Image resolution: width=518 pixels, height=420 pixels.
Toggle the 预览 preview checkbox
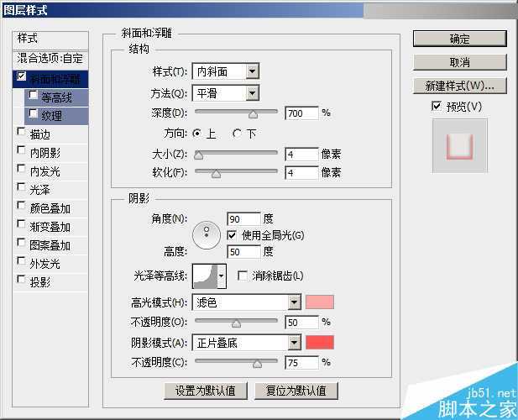(436, 106)
